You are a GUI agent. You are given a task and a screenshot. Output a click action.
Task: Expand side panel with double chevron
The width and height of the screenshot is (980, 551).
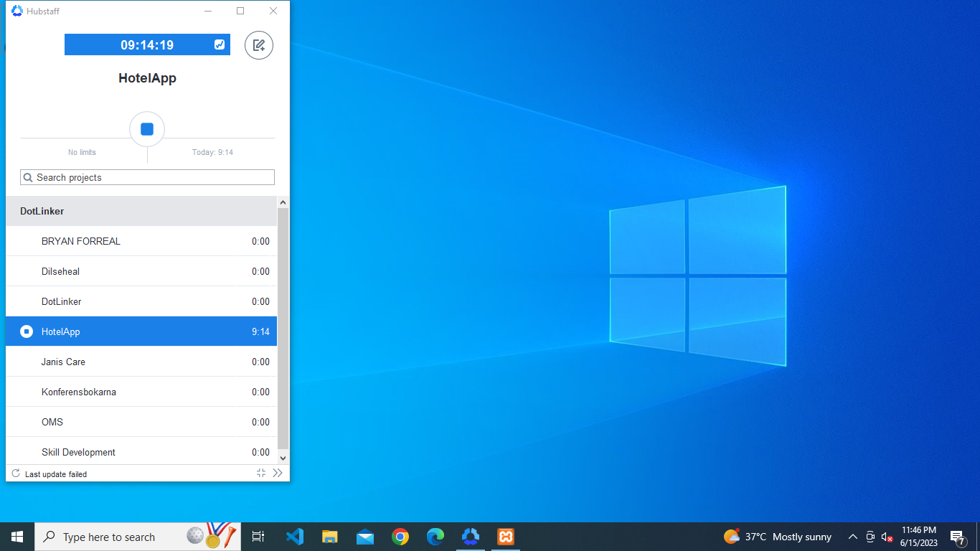pyautogui.click(x=278, y=473)
